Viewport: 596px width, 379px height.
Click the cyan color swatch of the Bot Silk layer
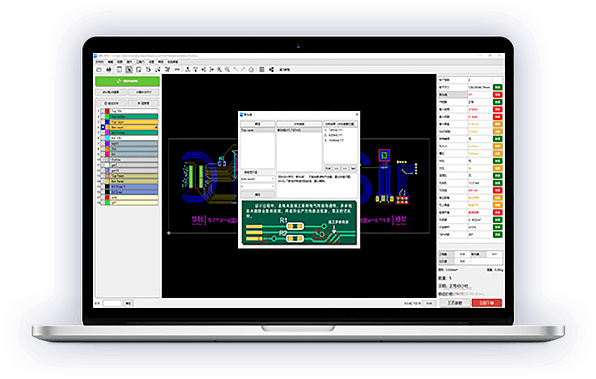107,138
